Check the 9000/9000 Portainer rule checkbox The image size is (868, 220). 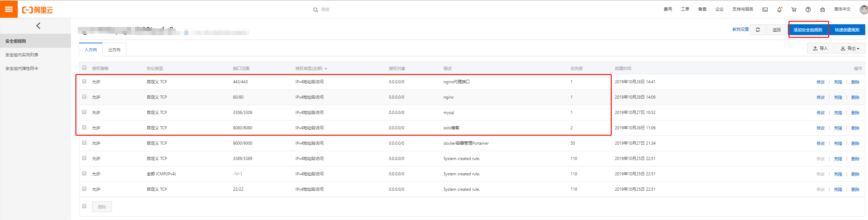pos(84,143)
